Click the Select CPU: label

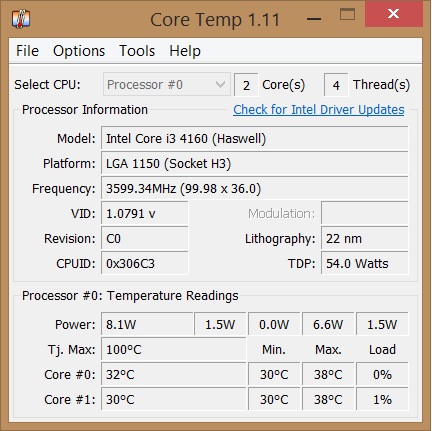point(47,85)
